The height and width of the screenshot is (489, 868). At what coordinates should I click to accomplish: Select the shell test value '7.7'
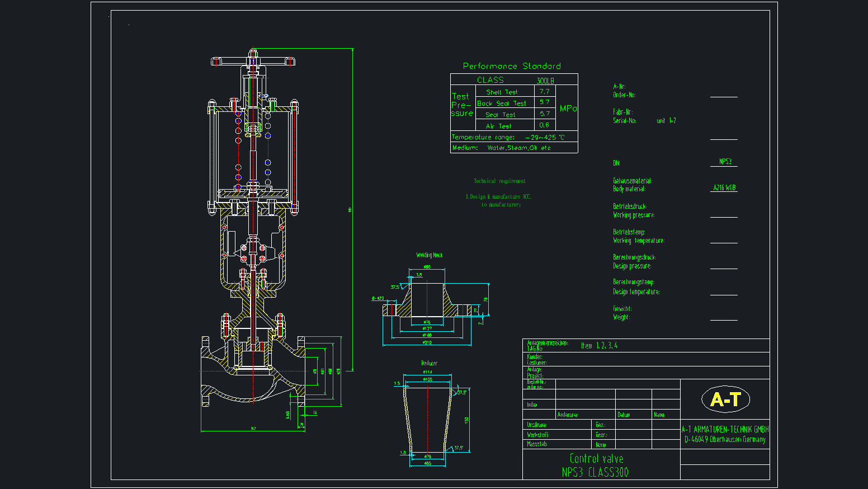click(x=544, y=91)
